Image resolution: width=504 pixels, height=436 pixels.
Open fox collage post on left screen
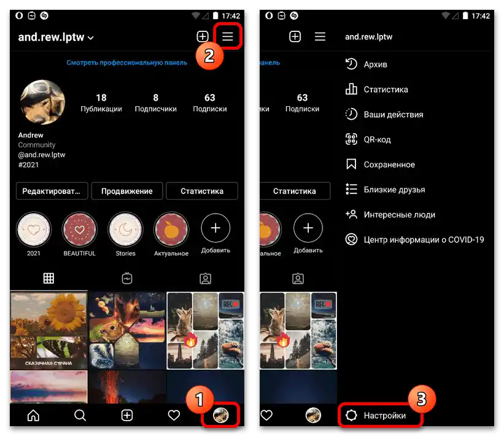(206, 330)
